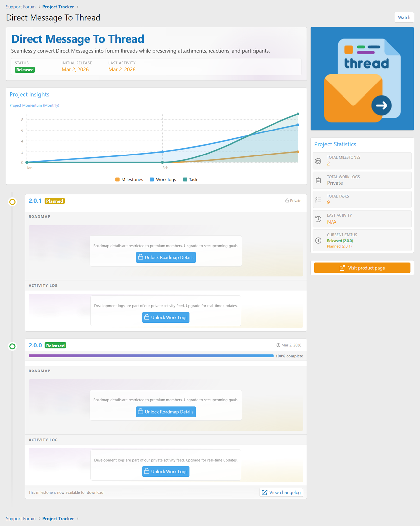Click the Planned badge next to 2.0.1

point(55,201)
